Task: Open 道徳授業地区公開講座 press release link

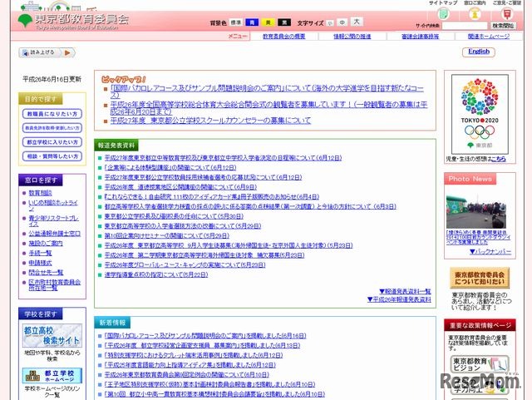Action: [180, 187]
